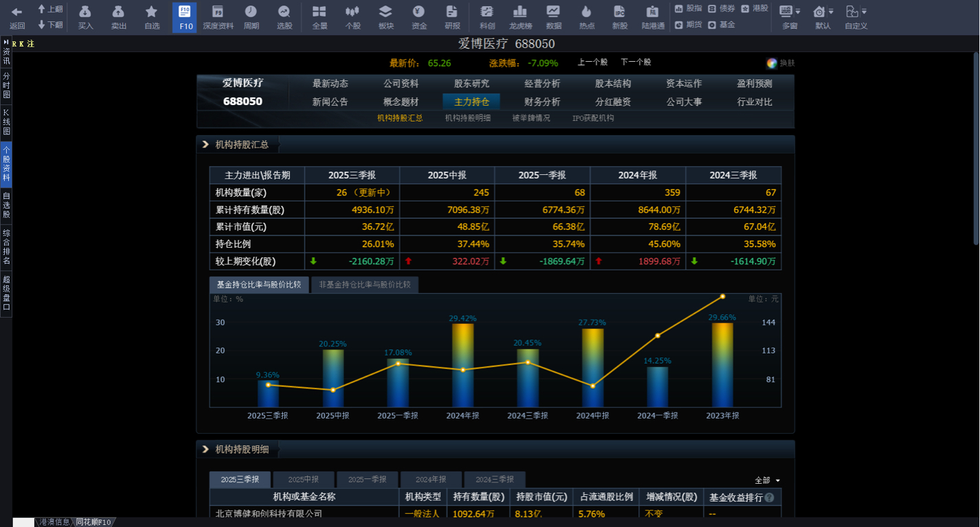
Task: Click the 期货 futures icon
Action: (x=679, y=25)
